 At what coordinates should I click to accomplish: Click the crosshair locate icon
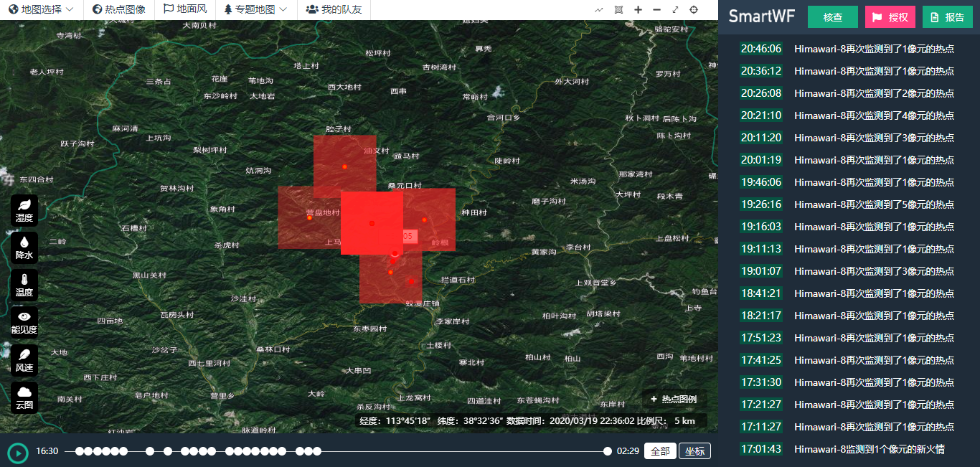(694, 9)
